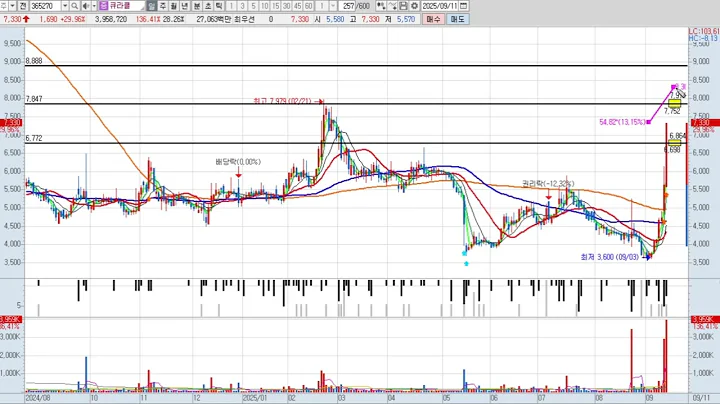Click the 배당락(0.00%) label
This screenshot has height=404, width=720.
(x=238, y=162)
